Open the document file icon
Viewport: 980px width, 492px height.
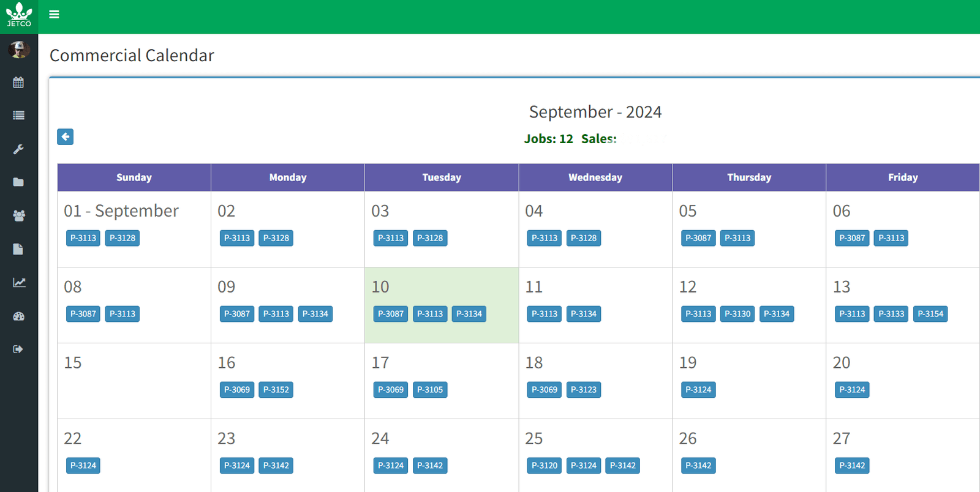pos(18,249)
